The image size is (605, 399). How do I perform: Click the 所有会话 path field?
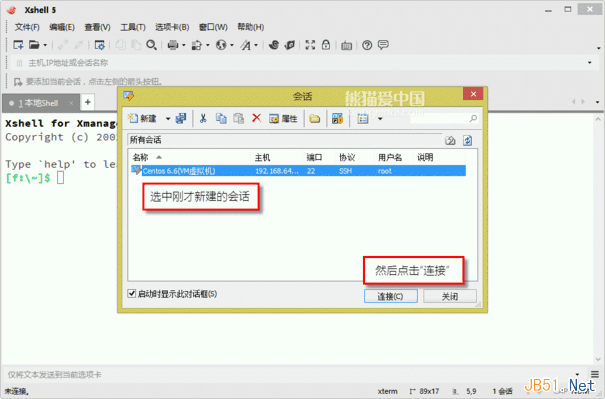[284, 140]
